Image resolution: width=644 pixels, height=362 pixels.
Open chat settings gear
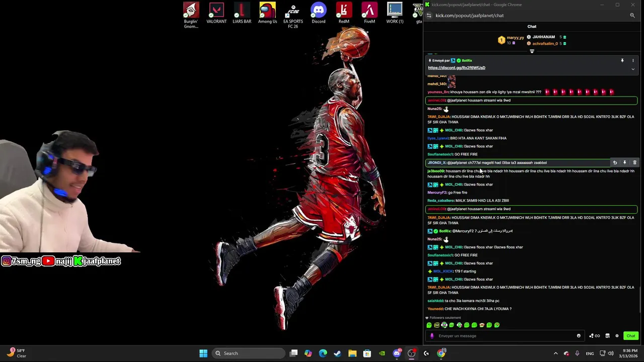[x=617, y=336]
